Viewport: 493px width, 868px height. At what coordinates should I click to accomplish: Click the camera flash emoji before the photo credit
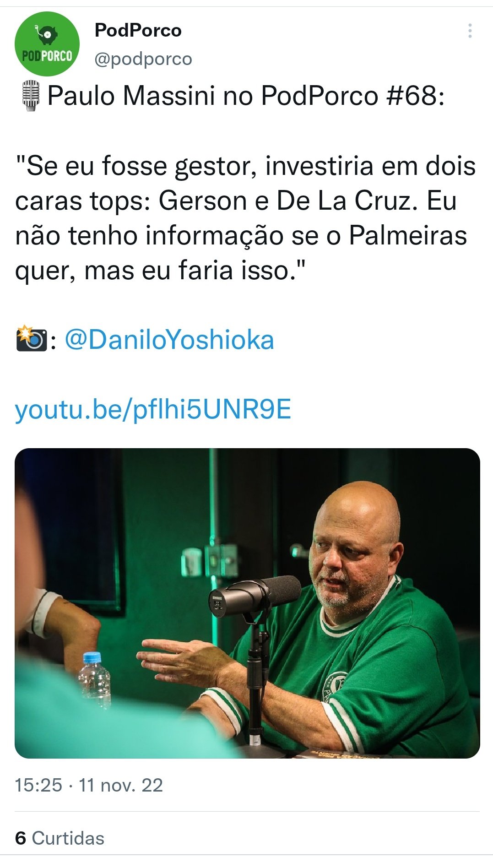pyautogui.click(x=31, y=339)
